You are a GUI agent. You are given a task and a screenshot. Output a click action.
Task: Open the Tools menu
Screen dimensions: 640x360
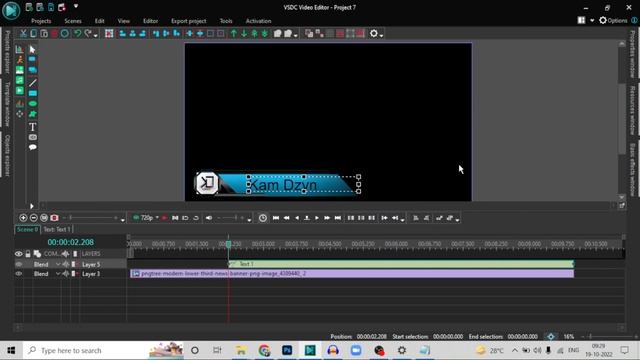click(x=226, y=21)
